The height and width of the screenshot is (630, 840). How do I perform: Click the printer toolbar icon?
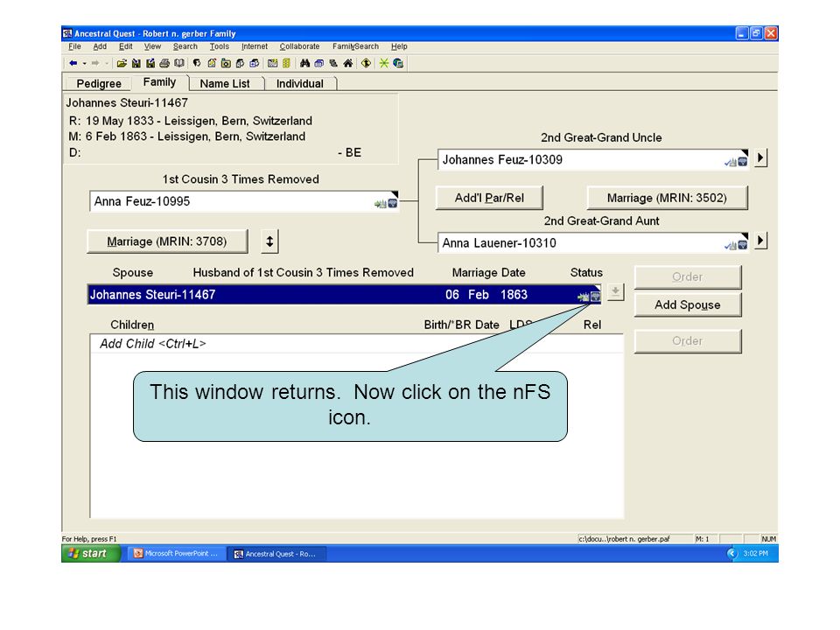pyautogui.click(x=164, y=63)
